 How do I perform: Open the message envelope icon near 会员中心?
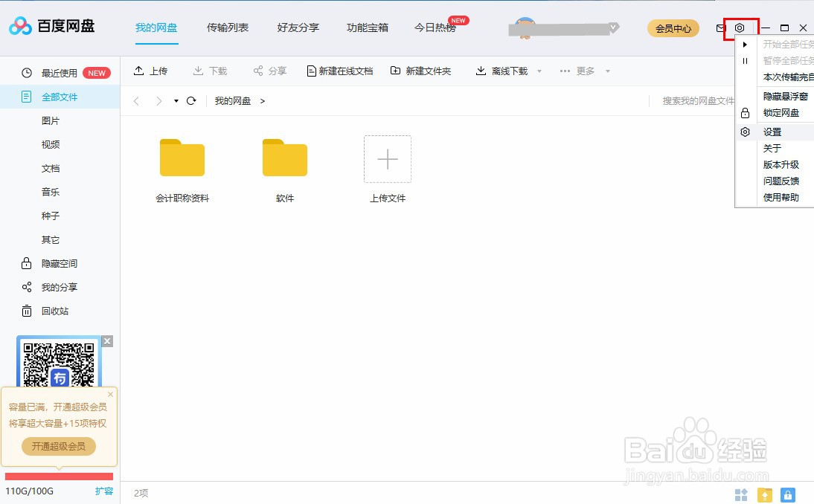(719, 28)
